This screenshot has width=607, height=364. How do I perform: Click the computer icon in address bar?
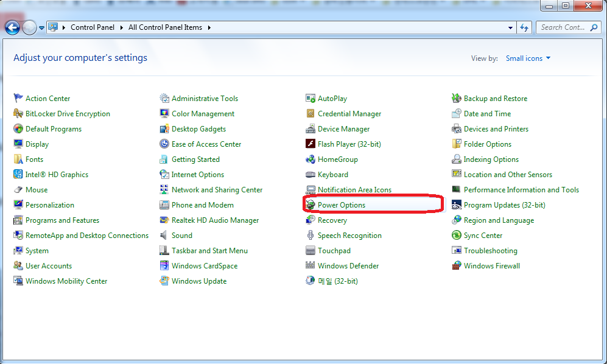[x=53, y=27]
